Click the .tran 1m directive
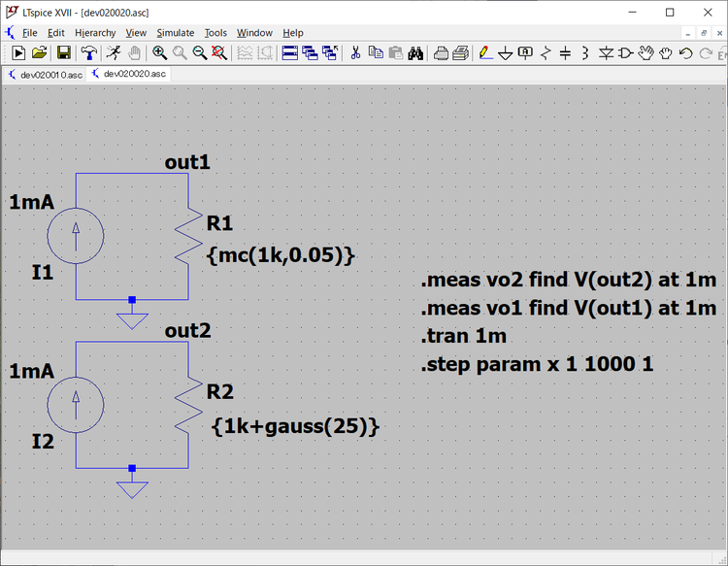Image resolution: width=728 pixels, height=566 pixels. pos(463,336)
